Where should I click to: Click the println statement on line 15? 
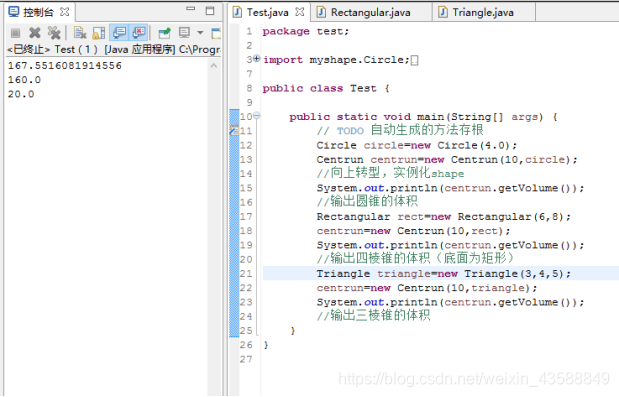coord(450,188)
